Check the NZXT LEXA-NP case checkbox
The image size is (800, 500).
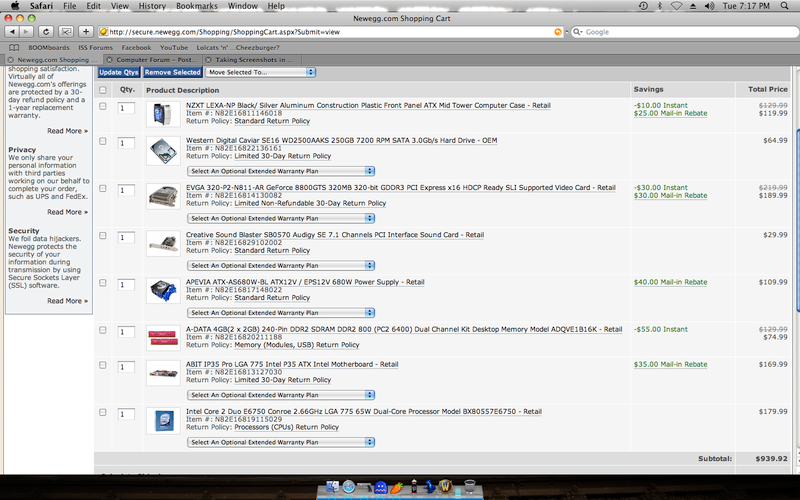click(103, 106)
